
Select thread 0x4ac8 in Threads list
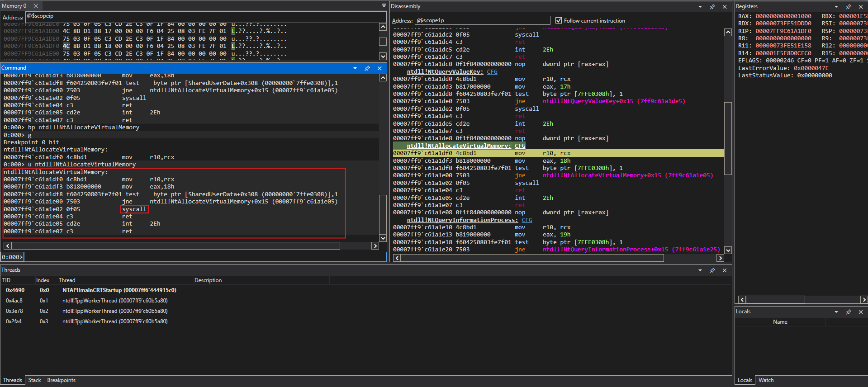click(x=14, y=301)
